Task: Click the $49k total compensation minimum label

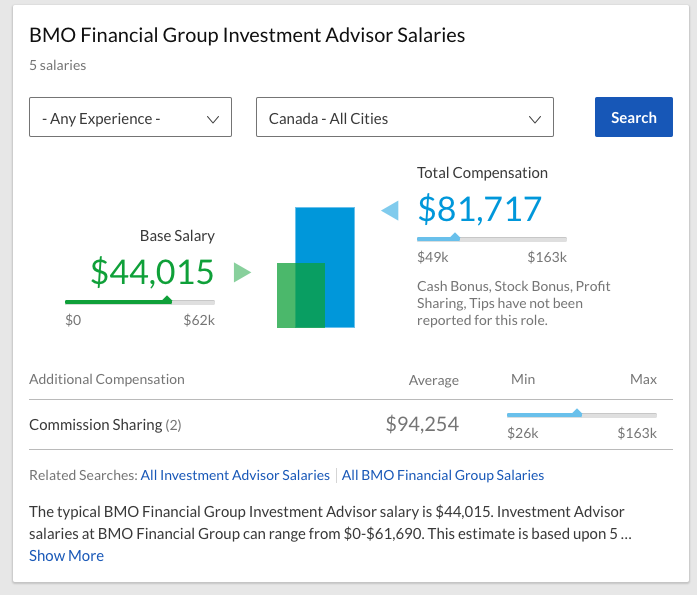Action: [x=433, y=257]
